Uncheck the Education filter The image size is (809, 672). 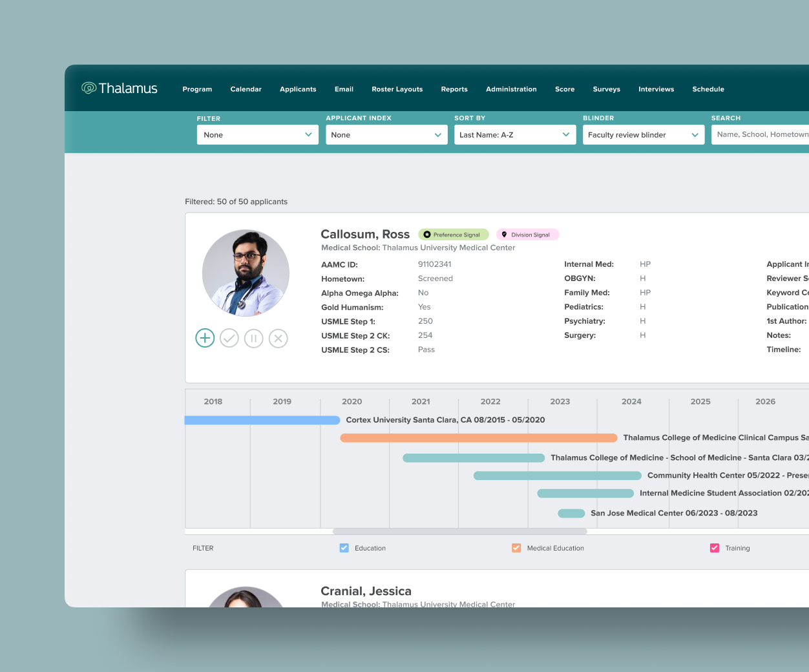[344, 547]
